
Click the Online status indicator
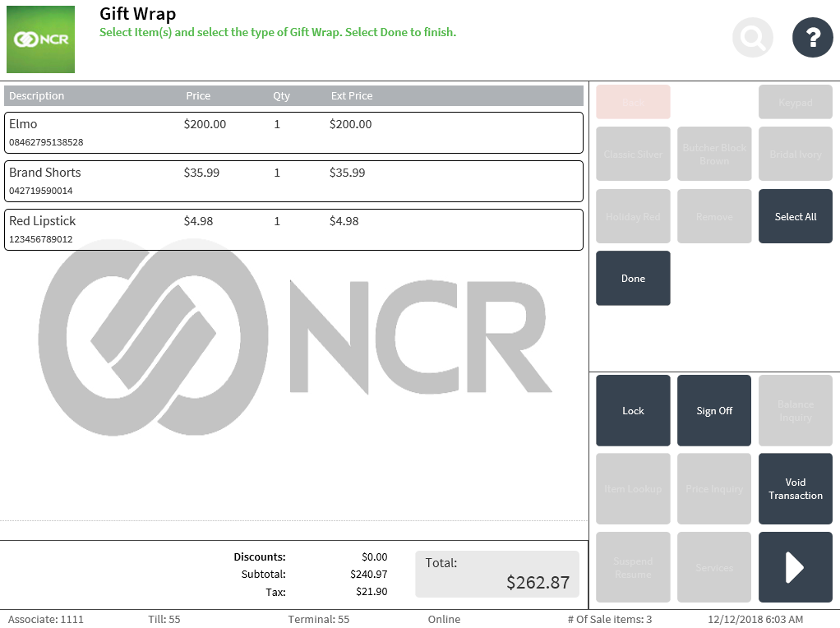[x=444, y=620]
